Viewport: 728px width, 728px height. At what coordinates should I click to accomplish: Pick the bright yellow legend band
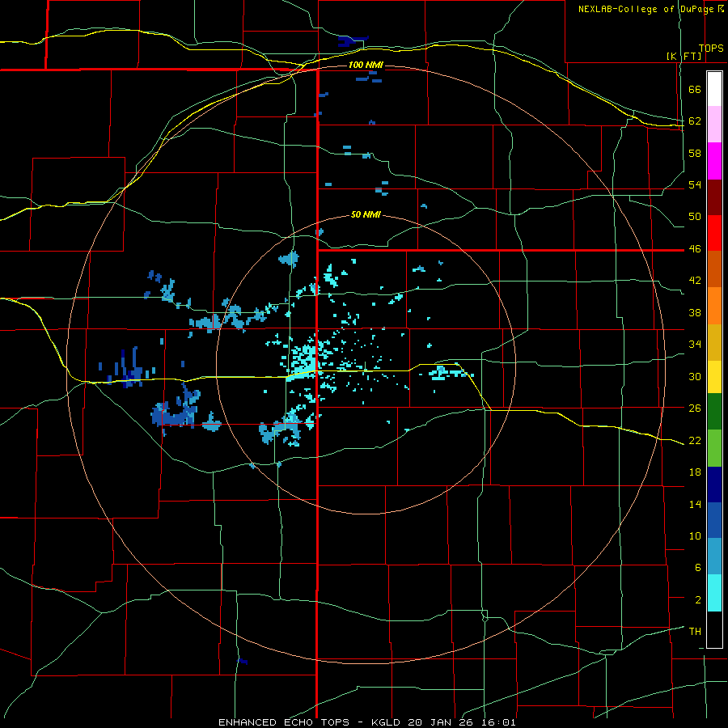[714, 376]
